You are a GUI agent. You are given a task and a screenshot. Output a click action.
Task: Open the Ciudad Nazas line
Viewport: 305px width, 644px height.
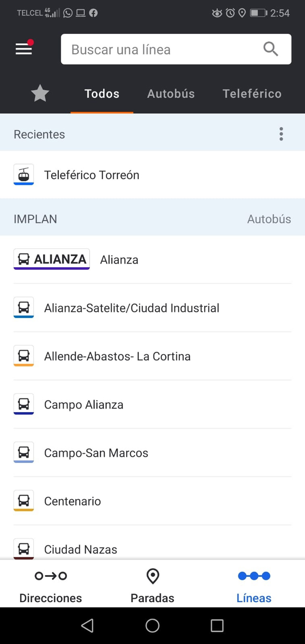point(81,550)
